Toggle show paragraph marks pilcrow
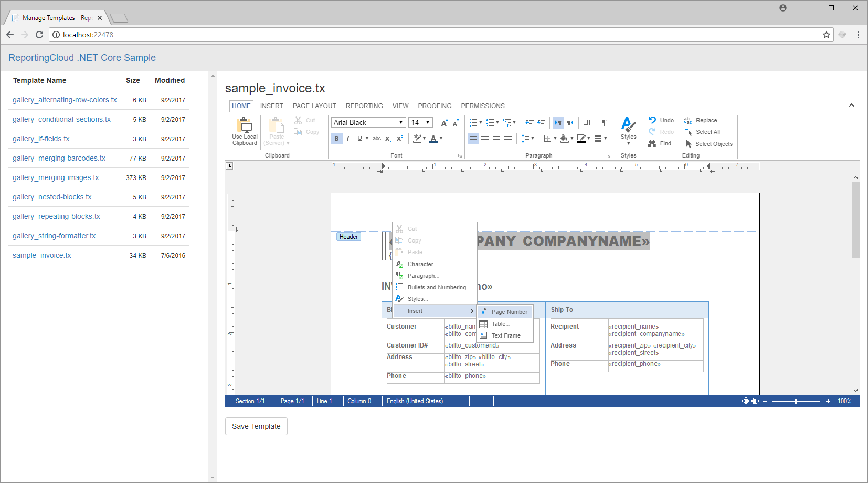 [605, 123]
